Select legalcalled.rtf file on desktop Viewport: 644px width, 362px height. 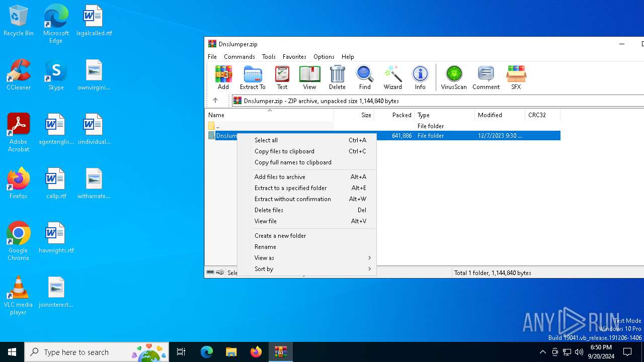94,21
